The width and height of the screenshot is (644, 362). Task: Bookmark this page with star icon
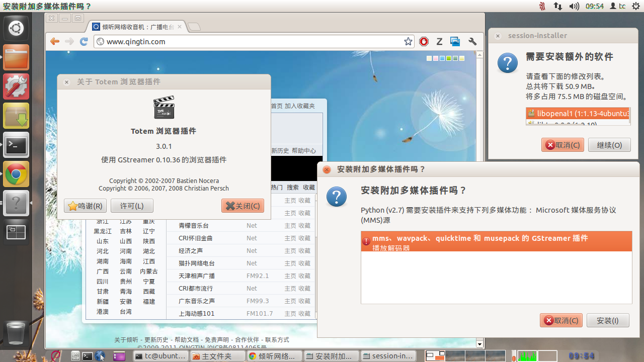coord(408,42)
